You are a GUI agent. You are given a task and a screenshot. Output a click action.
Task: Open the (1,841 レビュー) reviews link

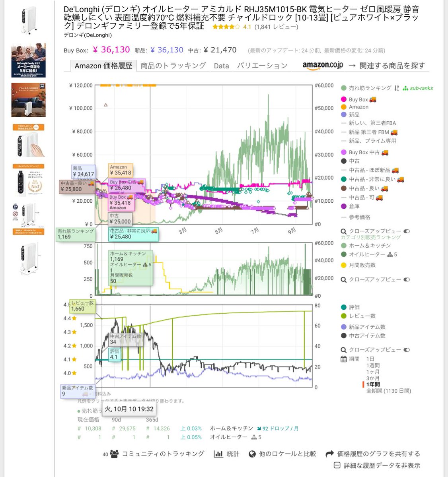click(x=276, y=27)
